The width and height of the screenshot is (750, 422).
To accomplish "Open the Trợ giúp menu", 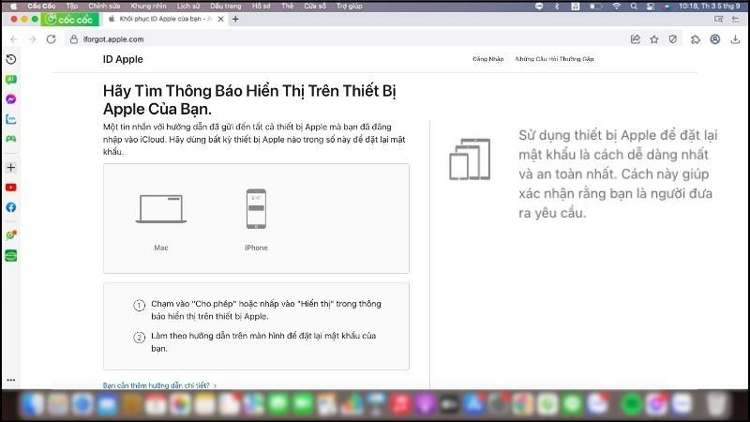I will [x=349, y=6].
